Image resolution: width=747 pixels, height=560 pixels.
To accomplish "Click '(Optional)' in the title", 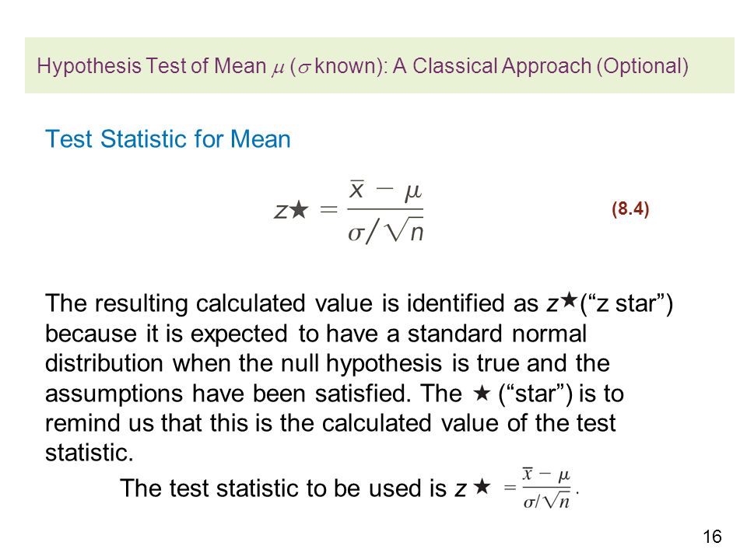I will pos(642,65).
